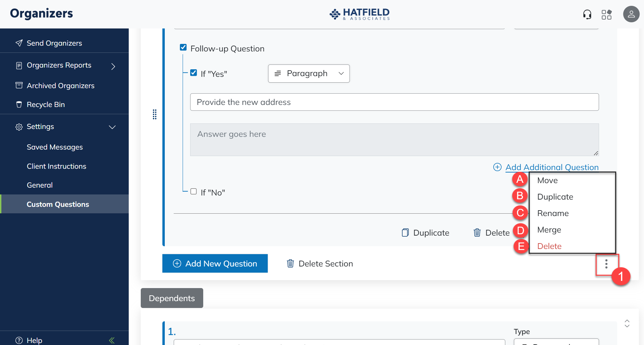Image resolution: width=644 pixels, height=345 pixels.
Task: Expand the Organizers Reports submenu
Action: [113, 66]
